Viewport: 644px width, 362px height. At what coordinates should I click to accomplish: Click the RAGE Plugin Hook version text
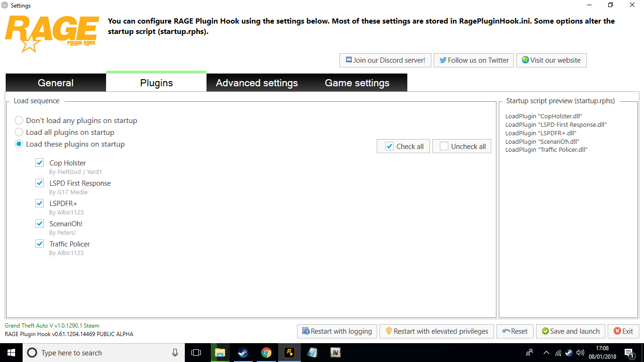tap(69, 334)
